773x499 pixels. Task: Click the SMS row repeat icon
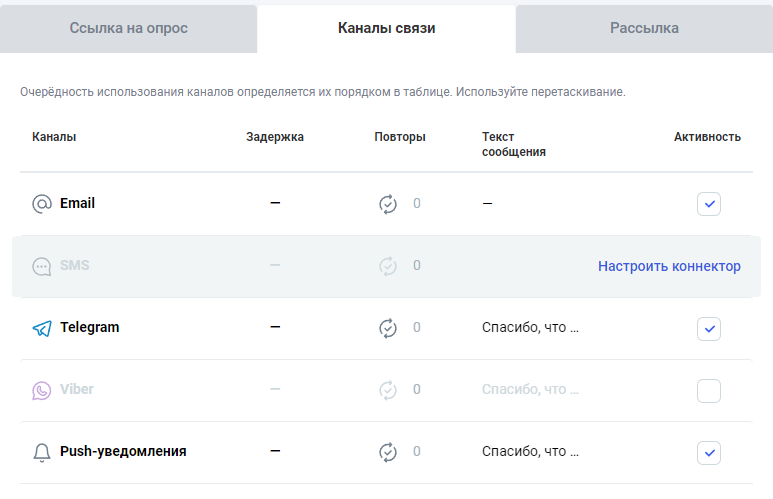point(388,266)
